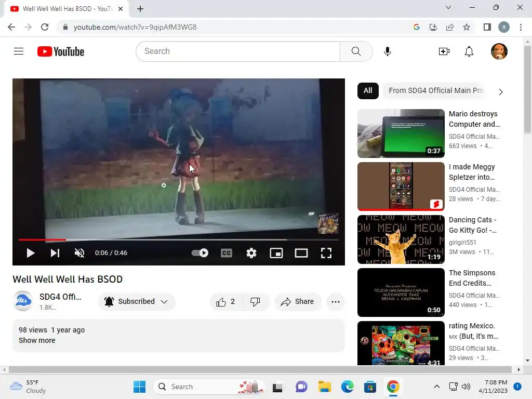Go back in browser
This screenshot has height=399, width=532.
pyautogui.click(x=11, y=27)
